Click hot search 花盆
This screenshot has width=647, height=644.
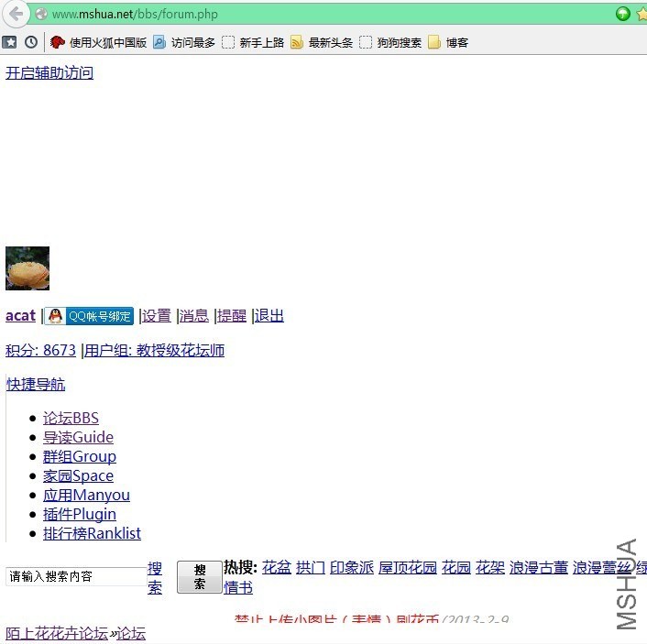point(277,568)
